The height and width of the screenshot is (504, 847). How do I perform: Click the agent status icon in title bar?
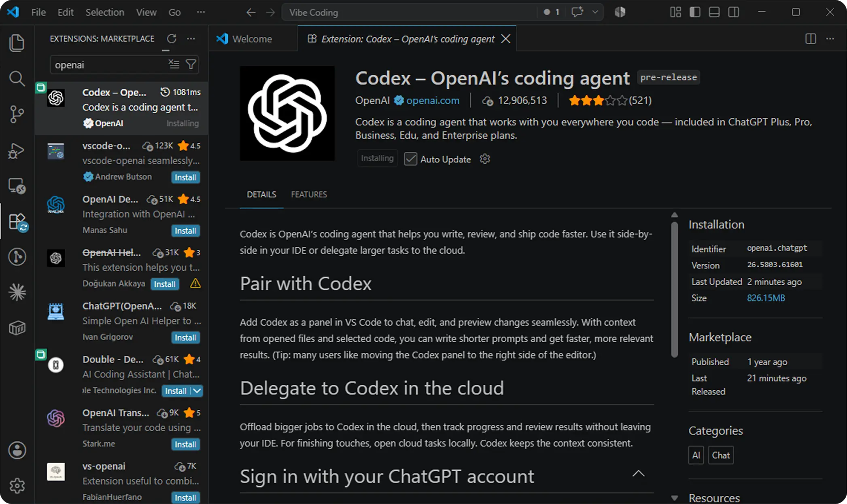(620, 12)
